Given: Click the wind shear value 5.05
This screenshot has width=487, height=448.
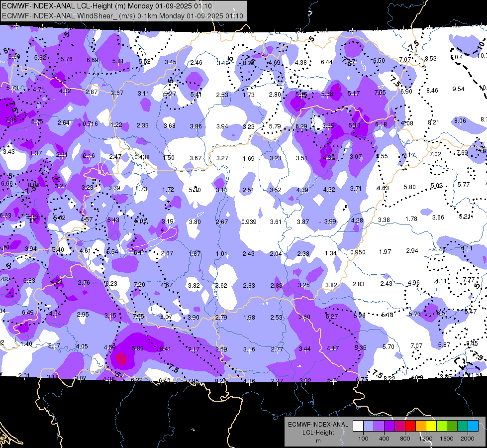Looking at the screenshot, I should [37, 121].
